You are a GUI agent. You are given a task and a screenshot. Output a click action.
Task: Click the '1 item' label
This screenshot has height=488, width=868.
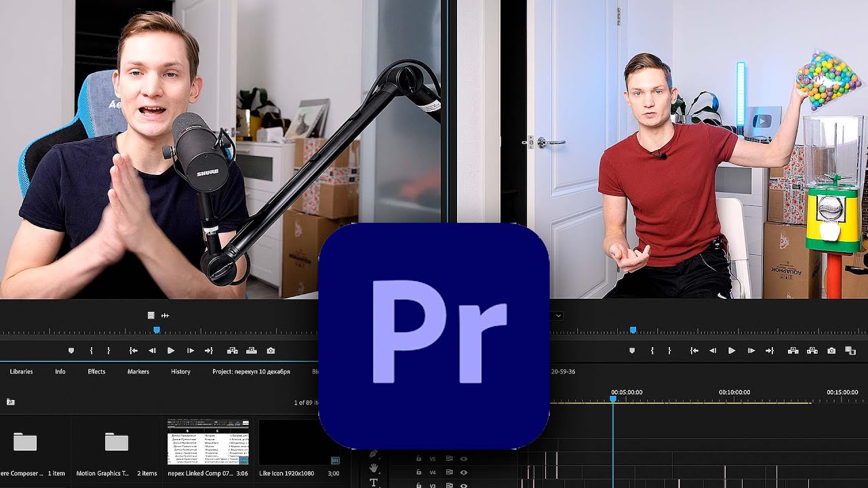(x=56, y=474)
